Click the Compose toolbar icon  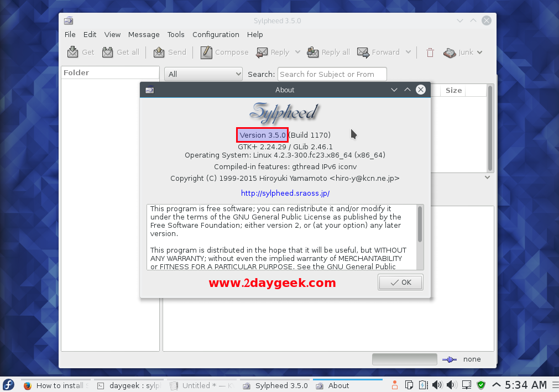(206, 52)
